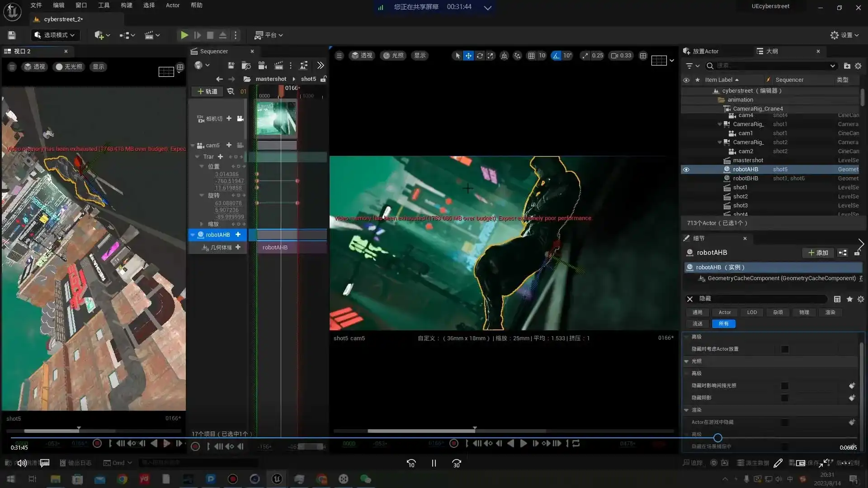Select the LOD filter tab in Details
The width and height of the screenshot is (868, 488).
[x=751, y=312]
